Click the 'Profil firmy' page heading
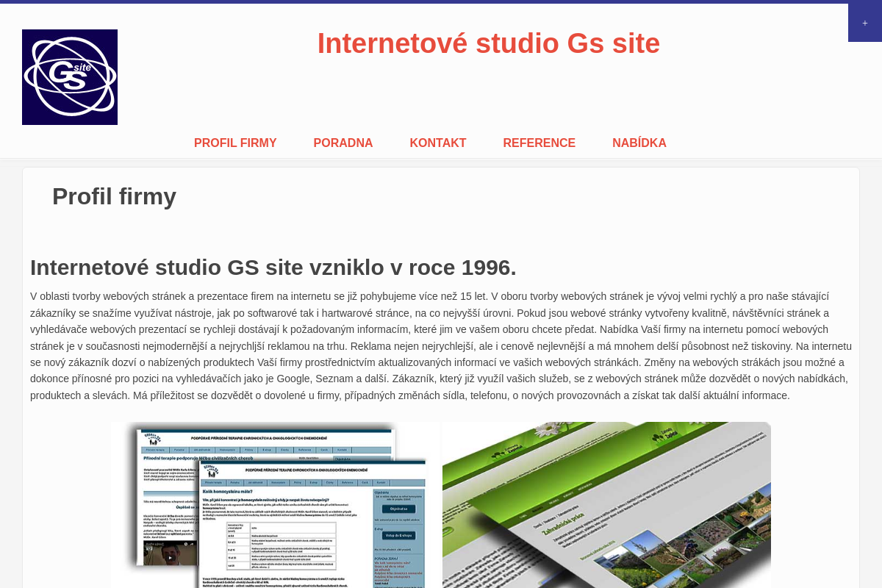The width and height of the screenshot is (882, 588). [114, 196]
